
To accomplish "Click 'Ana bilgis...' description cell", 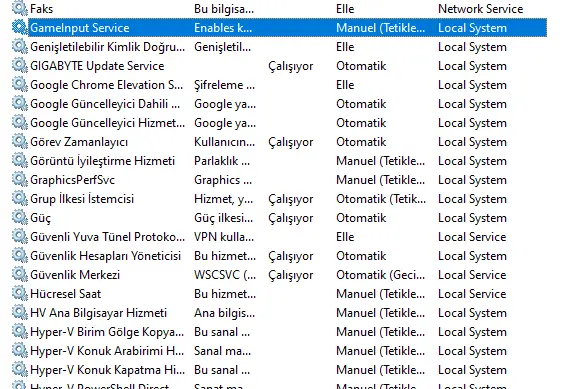I will (225, 313).
